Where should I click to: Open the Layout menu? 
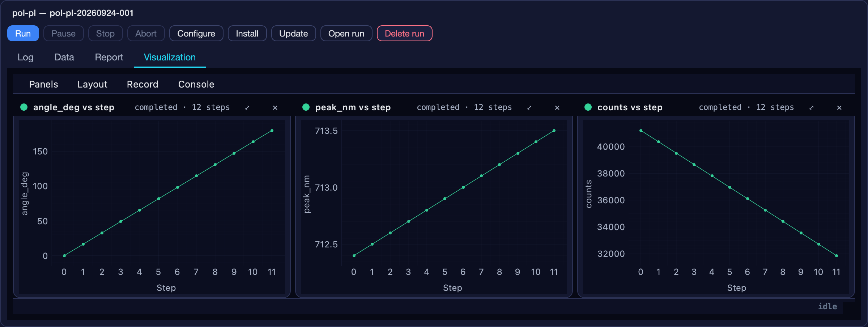tap(93, 84)
